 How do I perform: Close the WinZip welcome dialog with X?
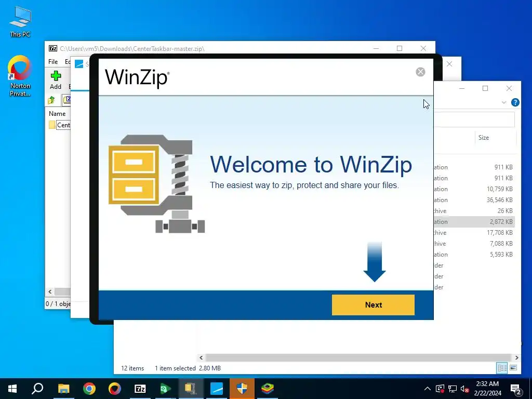tap(420, 72)
